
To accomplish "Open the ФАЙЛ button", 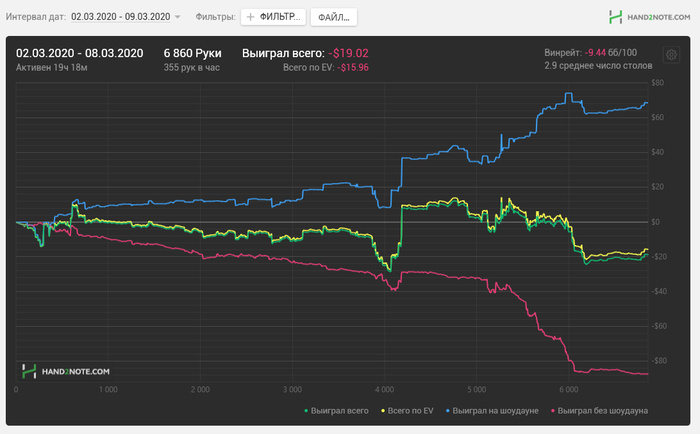I will pos(333,17).
